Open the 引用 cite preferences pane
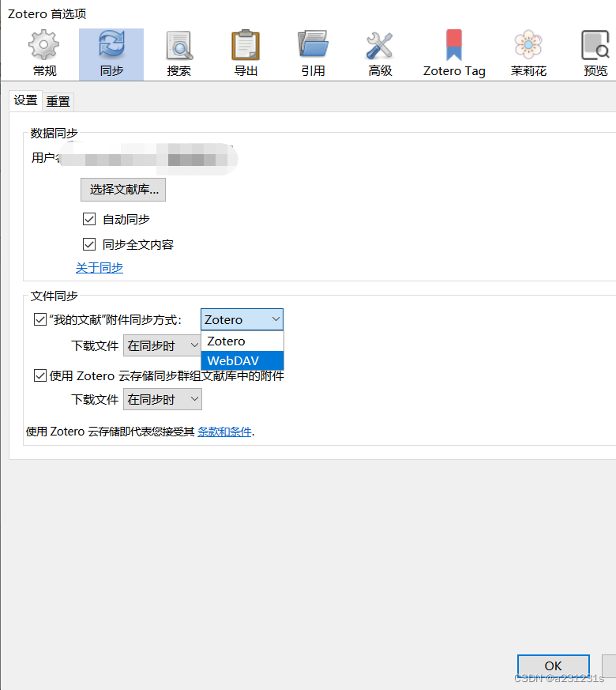Viewport: 616px width, 690px height. pyautogui.click(x=313, y=54)
